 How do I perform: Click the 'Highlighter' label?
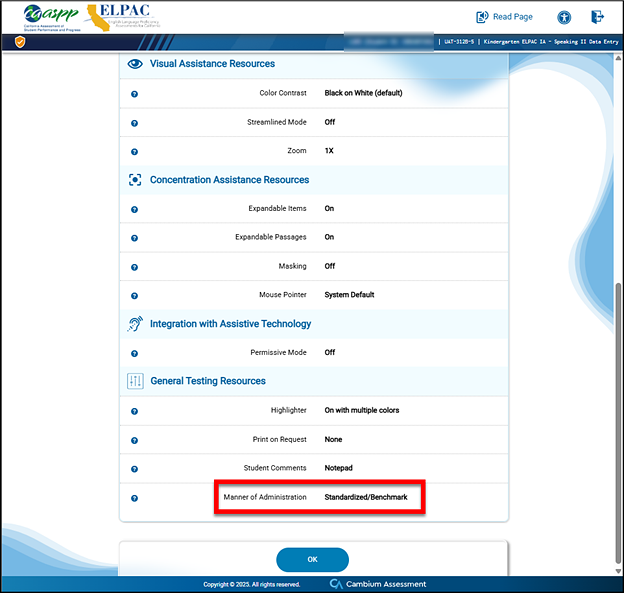click(x=289, y=410)
